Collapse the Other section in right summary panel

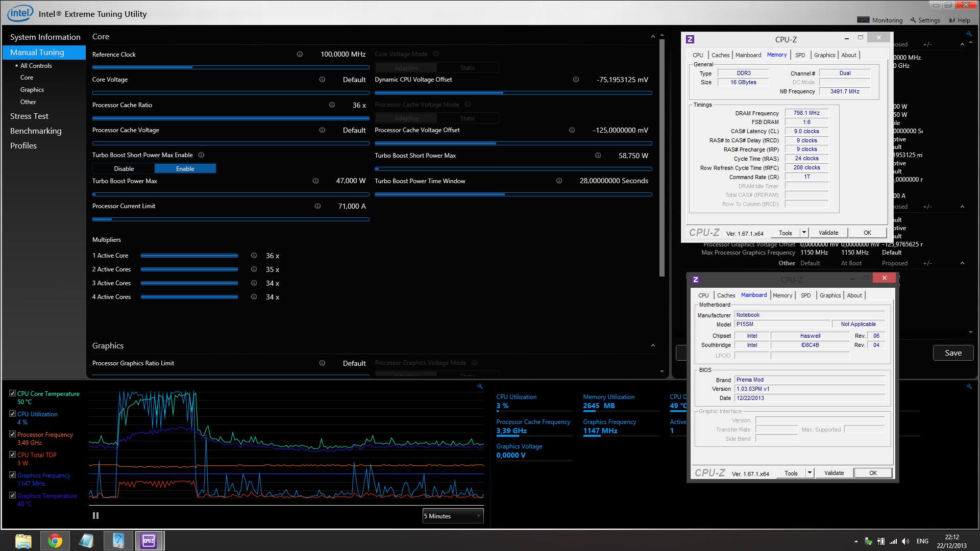click(x=962, y=263)
